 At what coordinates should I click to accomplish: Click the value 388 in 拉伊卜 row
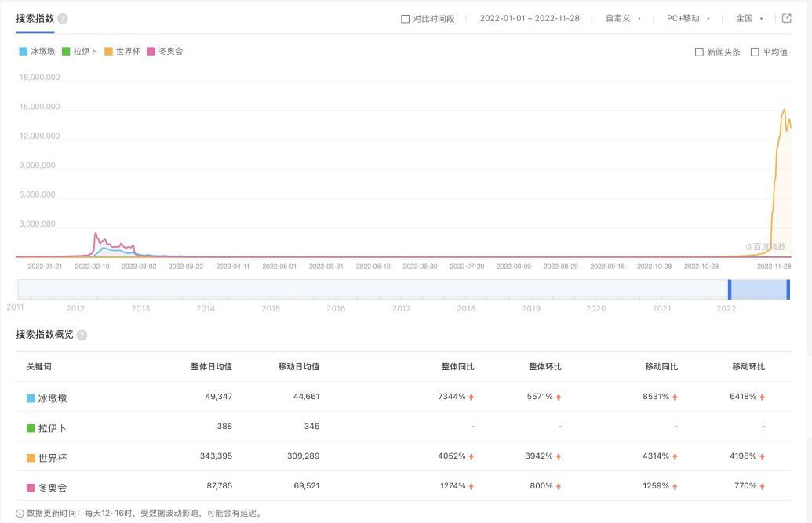click(224, 427)
